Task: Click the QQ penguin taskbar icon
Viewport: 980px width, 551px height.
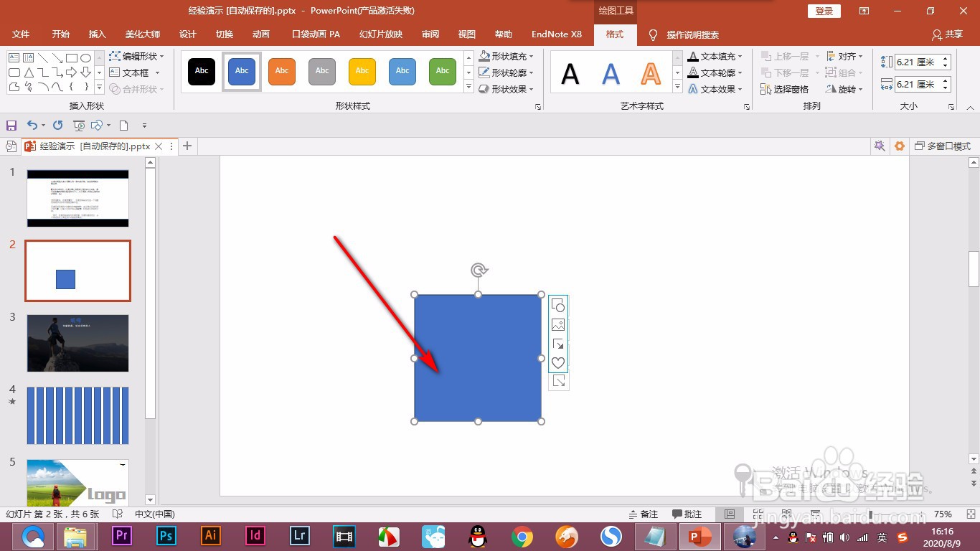Action: tap(477, 536)
